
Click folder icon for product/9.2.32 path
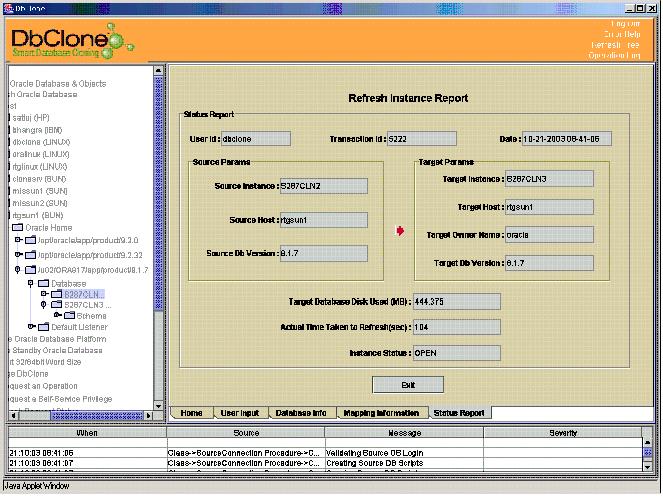click(x=30, y=255)
